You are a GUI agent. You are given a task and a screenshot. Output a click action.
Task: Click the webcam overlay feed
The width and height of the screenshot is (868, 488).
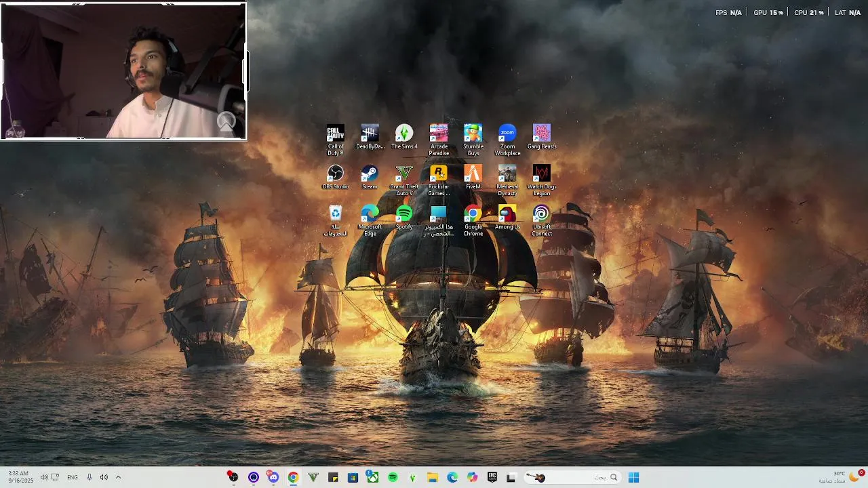coord(123,70)
